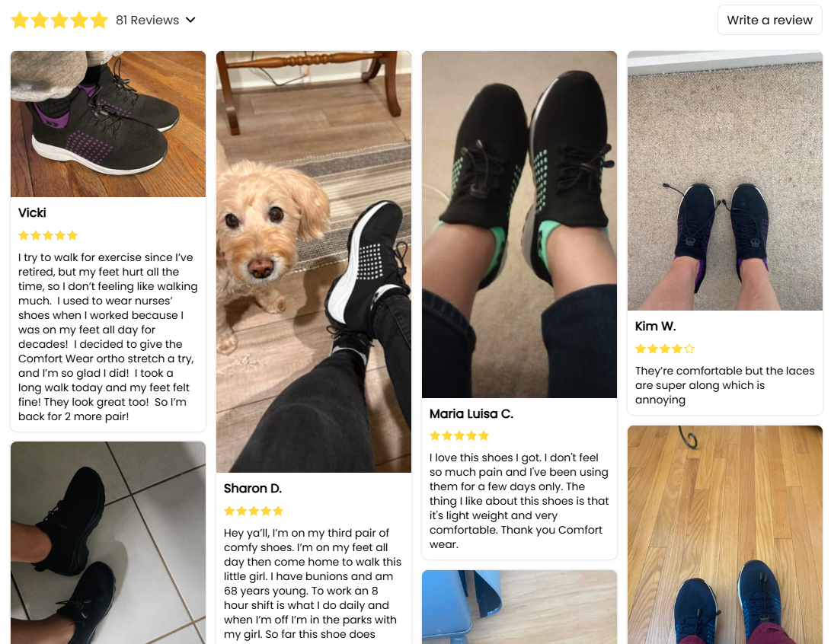Open Maria Luisa C.'s shoe photo
Image resolution: width=831 pixels, height=644 pixels.
(519, 225)
